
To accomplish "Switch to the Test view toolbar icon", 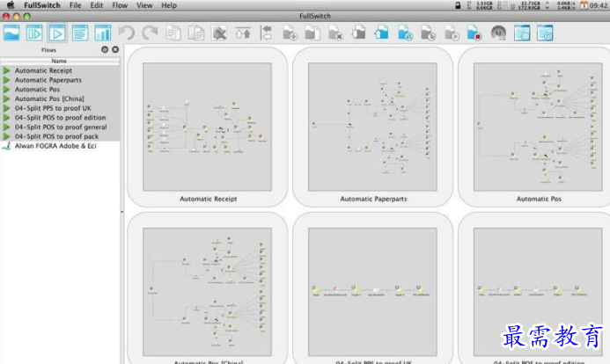I will coord(34,33).
